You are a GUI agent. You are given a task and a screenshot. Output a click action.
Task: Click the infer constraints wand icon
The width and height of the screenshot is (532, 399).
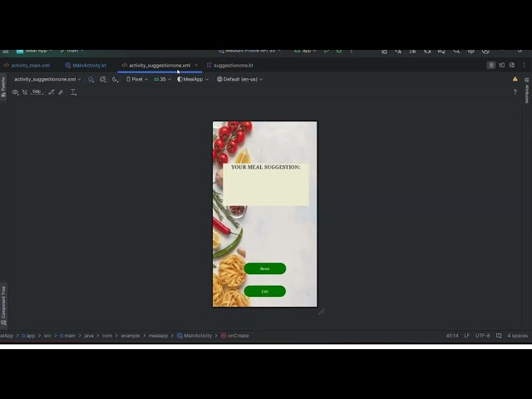pos(61,92)
